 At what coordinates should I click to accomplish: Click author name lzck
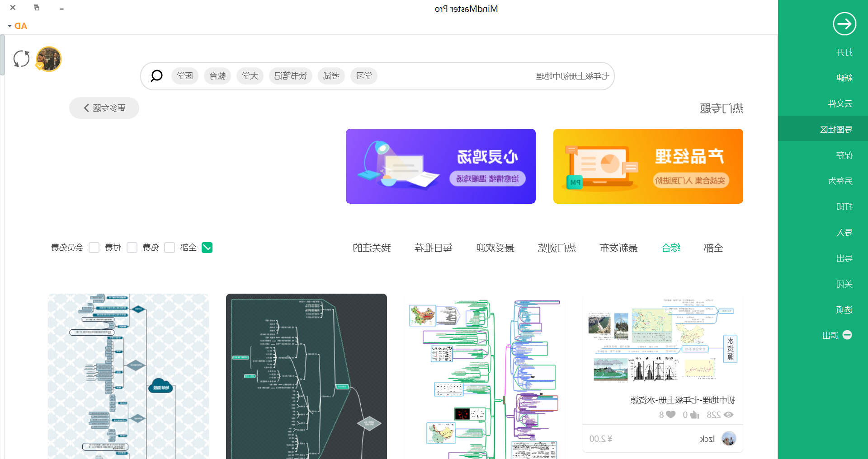tap(707, 439)
